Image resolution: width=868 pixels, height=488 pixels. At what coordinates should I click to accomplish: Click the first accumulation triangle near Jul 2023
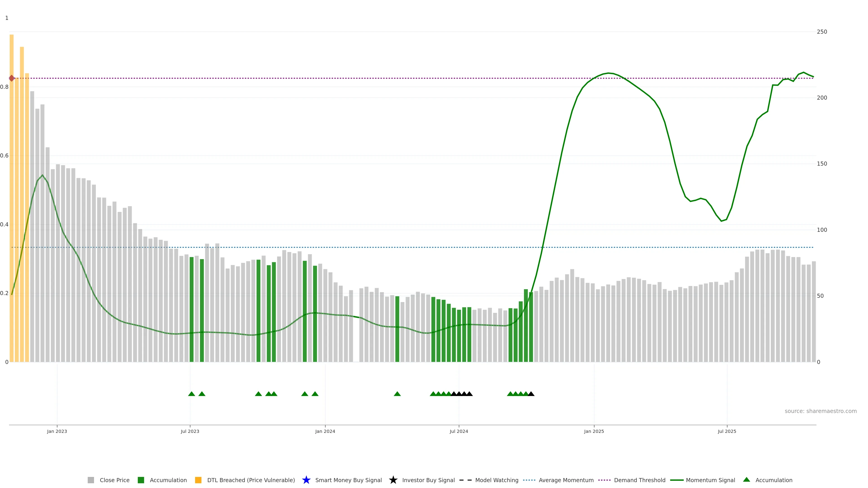point(191,394)
